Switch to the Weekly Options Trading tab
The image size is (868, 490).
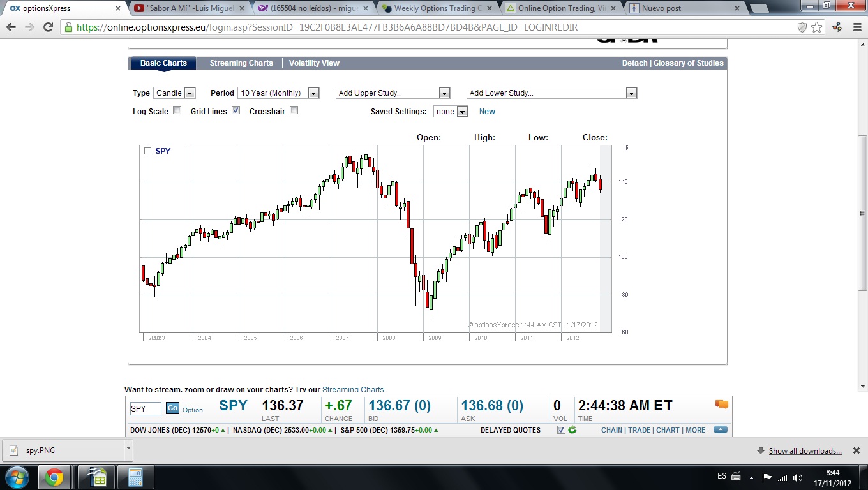click(437, 8)
